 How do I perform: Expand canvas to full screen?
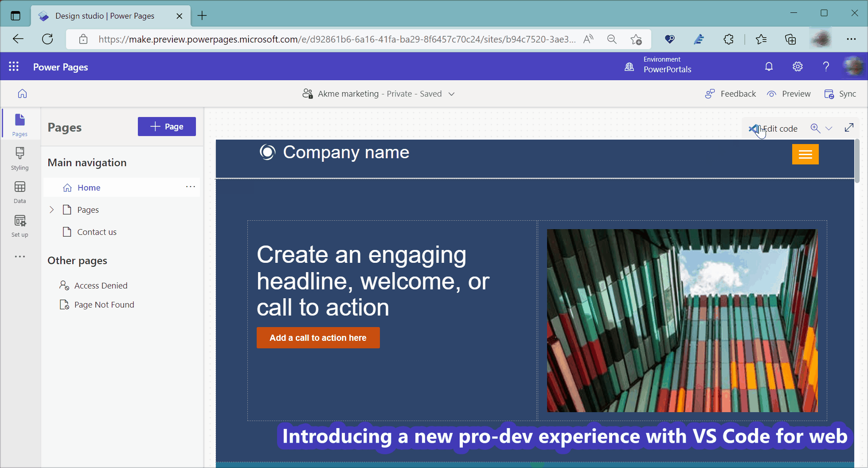[849, 128]
